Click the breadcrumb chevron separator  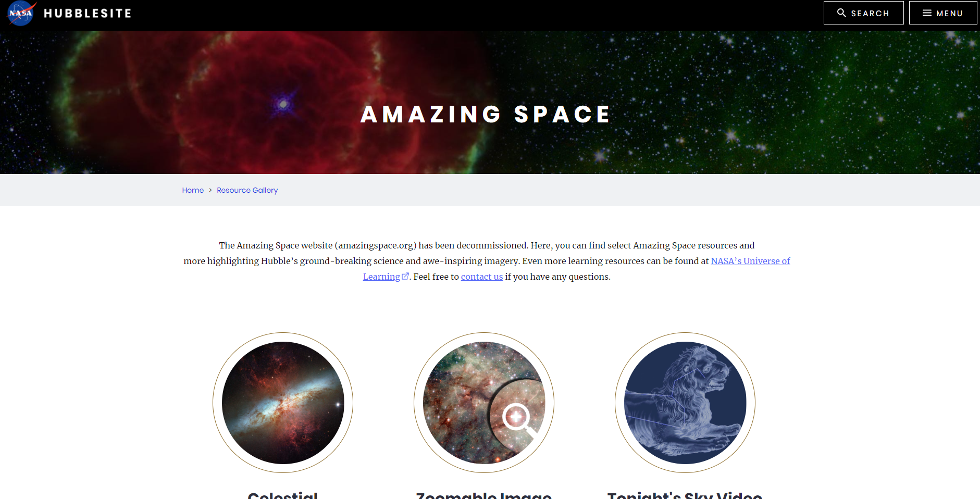click(x=210, y=190)
